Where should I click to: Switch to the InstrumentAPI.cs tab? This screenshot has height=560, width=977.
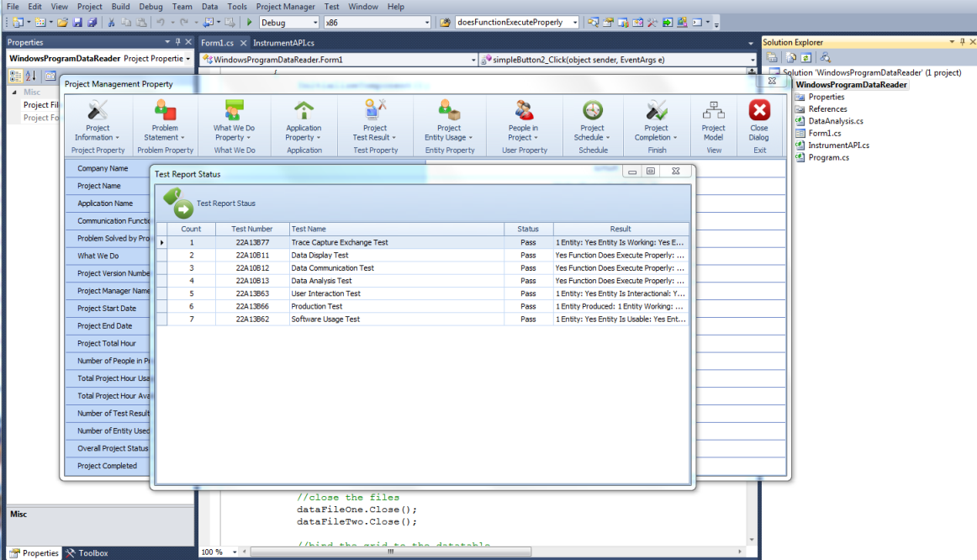283,43
